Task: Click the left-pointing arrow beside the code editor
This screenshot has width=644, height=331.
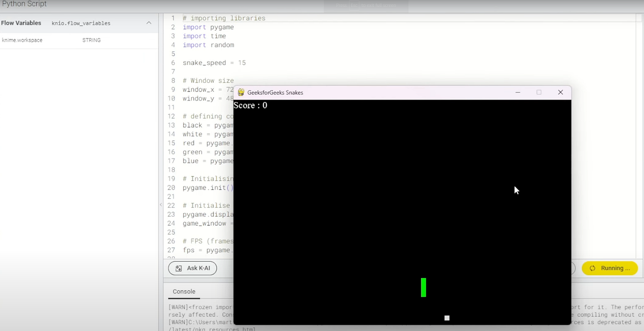Action: click(x=161, y=204)
